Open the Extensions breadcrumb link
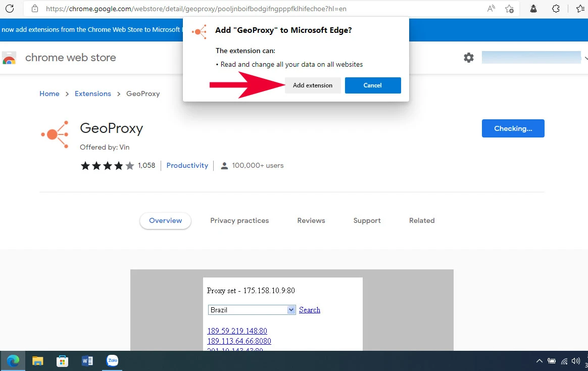The width and height of the screenshot is (588, 371). pyautogui.click(x=93, y=94)
